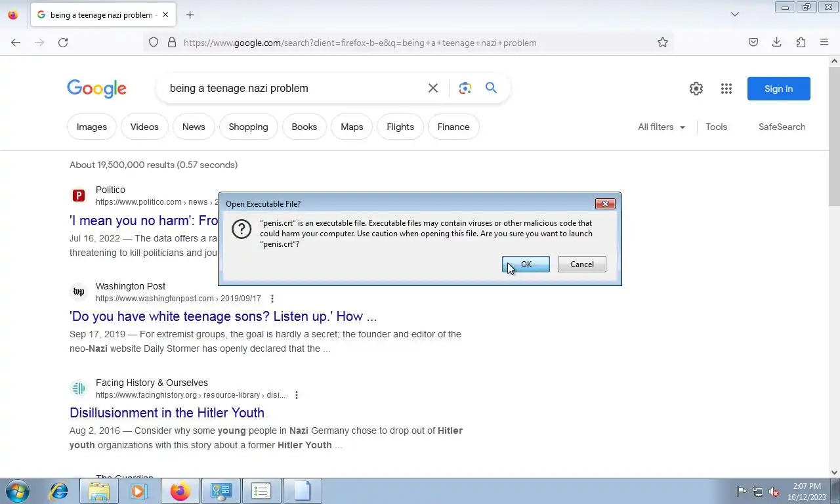840x504 pixels.
Task: Bookmark this page with the star icon
Action: (x=663, y=43)
